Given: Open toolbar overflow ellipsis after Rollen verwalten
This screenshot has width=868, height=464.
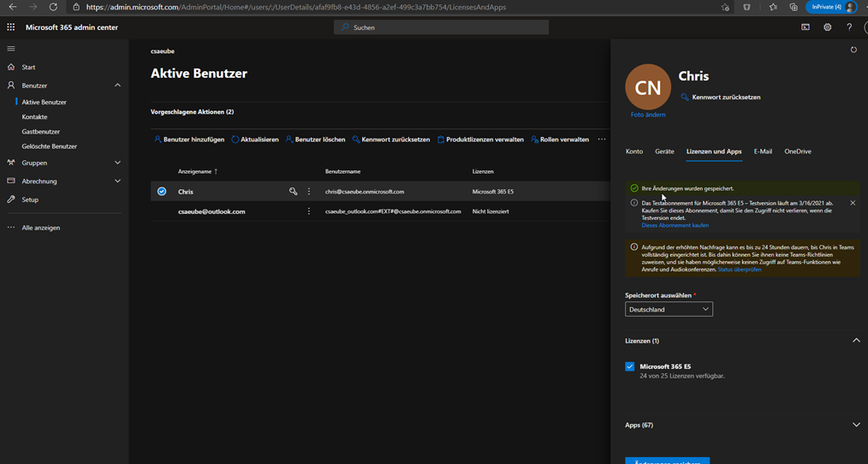Looking at the screenshot, I should click(602, 140).
